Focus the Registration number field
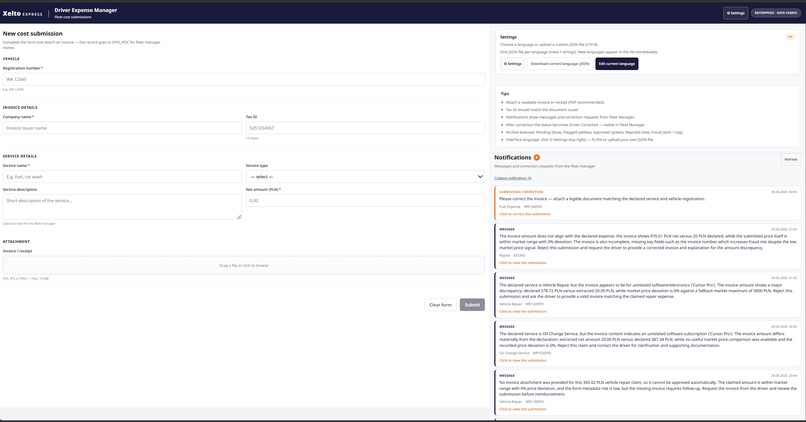Image resolution: width=806 pixels, height=422 pixels. coord(244,79)
